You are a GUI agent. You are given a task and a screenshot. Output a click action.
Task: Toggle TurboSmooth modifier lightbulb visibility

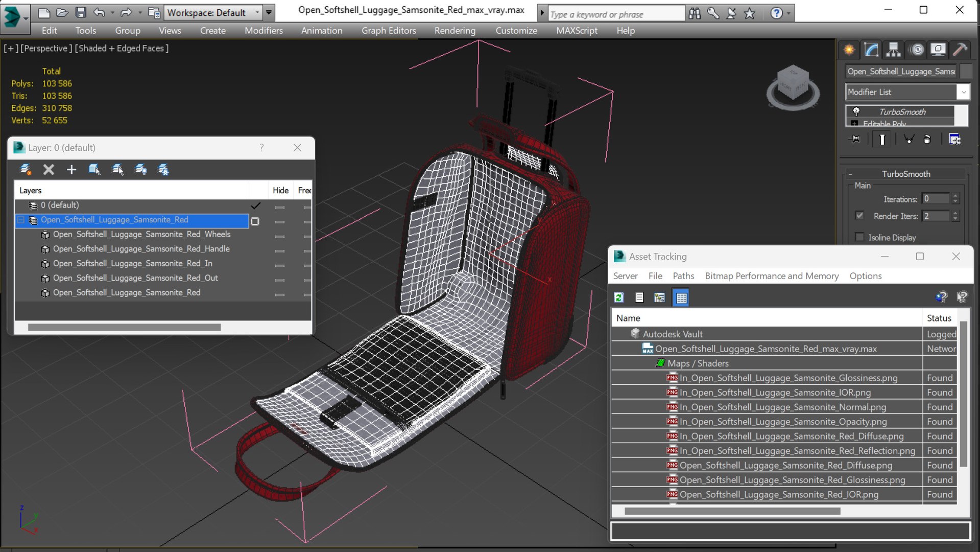click(856, 111)
